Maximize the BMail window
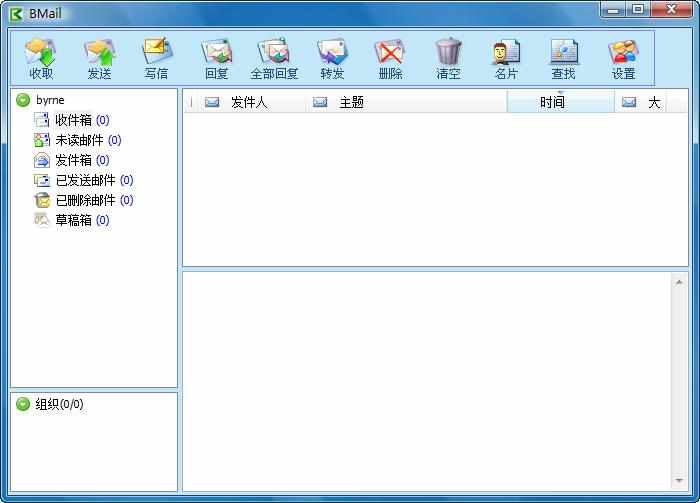Viewport: 700px width, 503px height. click(639, 10)
